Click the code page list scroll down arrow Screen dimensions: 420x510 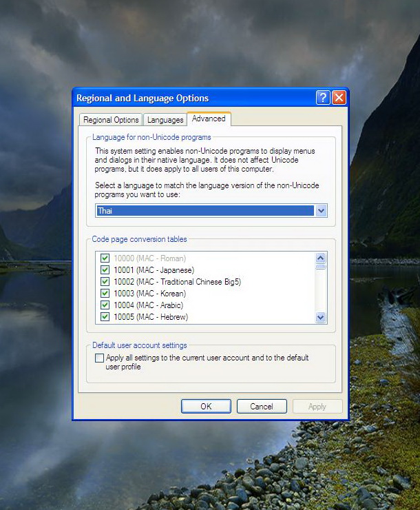(321, 318)
